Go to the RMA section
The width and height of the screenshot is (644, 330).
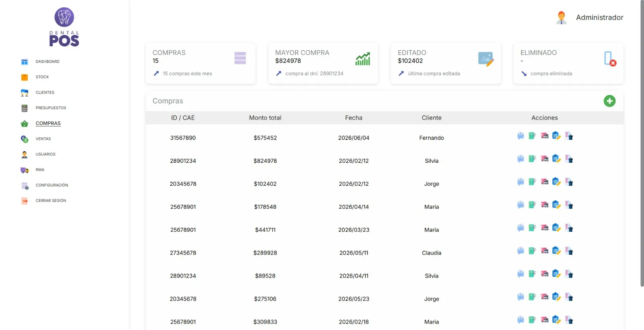click(40, 170)
